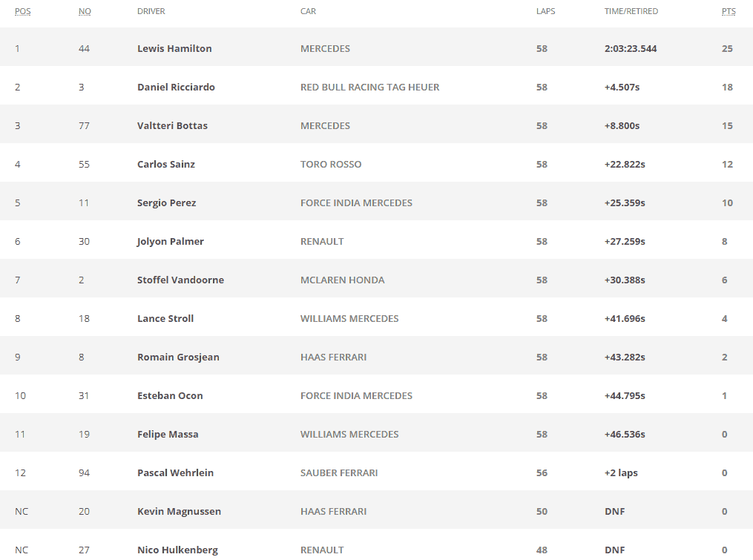Open Lewis Hamilton driver link

(x=174, y=48)
